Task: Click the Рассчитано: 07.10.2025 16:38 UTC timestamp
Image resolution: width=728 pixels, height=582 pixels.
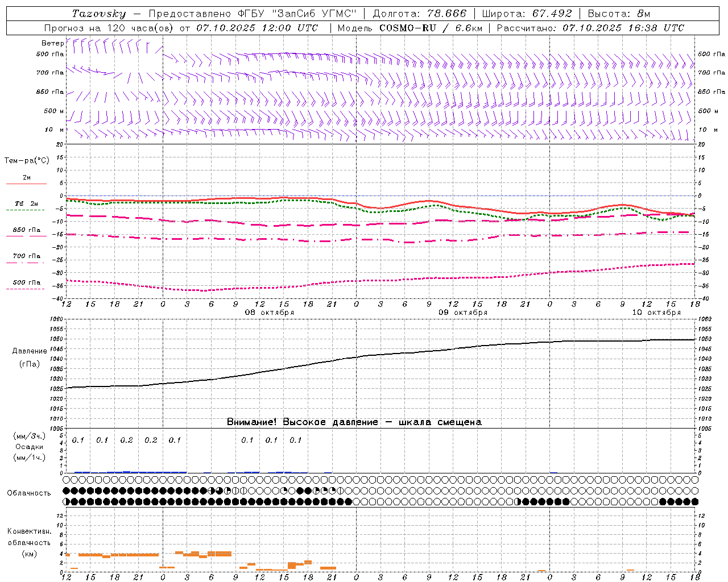Action: point(590,28)
